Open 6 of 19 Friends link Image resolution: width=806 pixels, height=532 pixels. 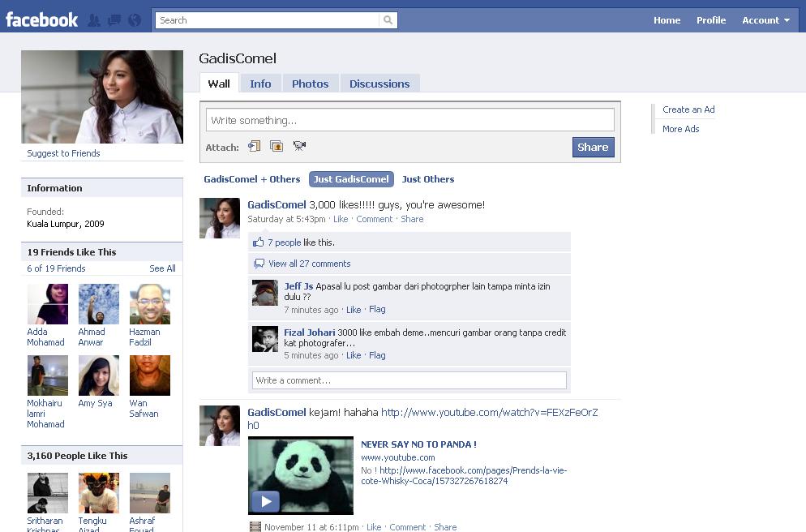click(56, 268)
